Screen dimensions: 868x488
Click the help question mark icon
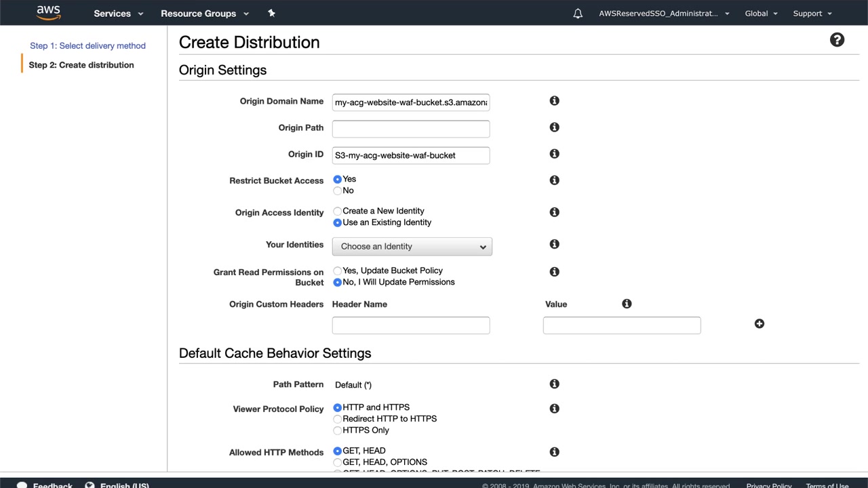tap(837, 40)
